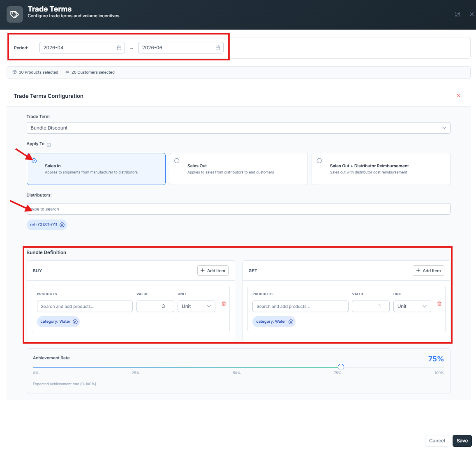Open the start period calendar icon
This screenshot has height=451, width=476.
[119, 48]
